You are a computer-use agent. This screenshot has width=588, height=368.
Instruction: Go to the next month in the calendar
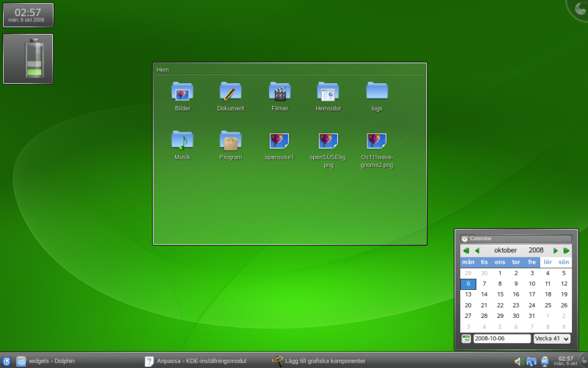pyautogui.click(x=556, y=250)
